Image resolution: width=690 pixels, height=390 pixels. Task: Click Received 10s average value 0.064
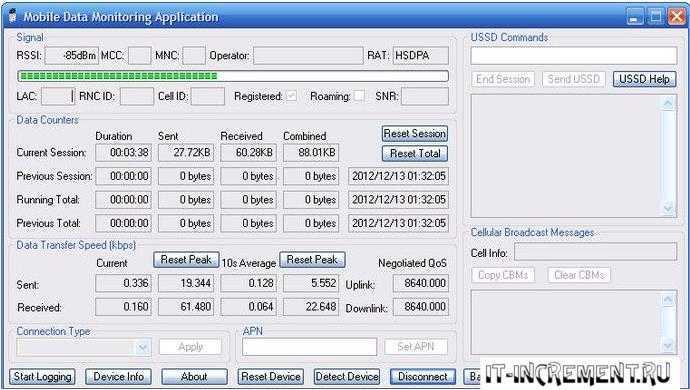pyautogui.click(x=249, y=307)
